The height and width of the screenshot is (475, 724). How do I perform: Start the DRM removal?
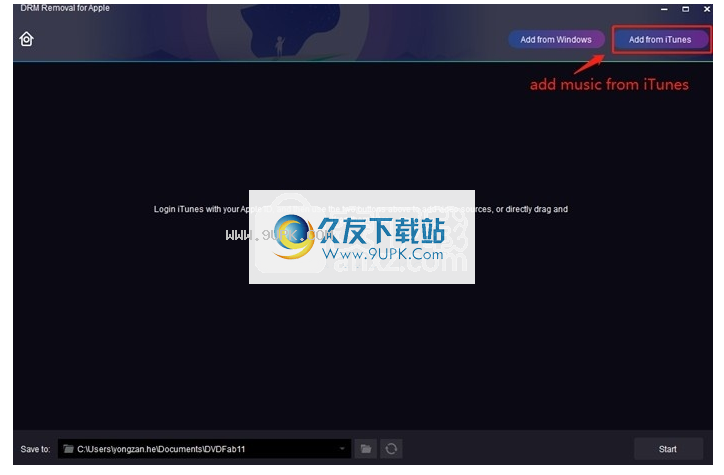coord(668,449)
